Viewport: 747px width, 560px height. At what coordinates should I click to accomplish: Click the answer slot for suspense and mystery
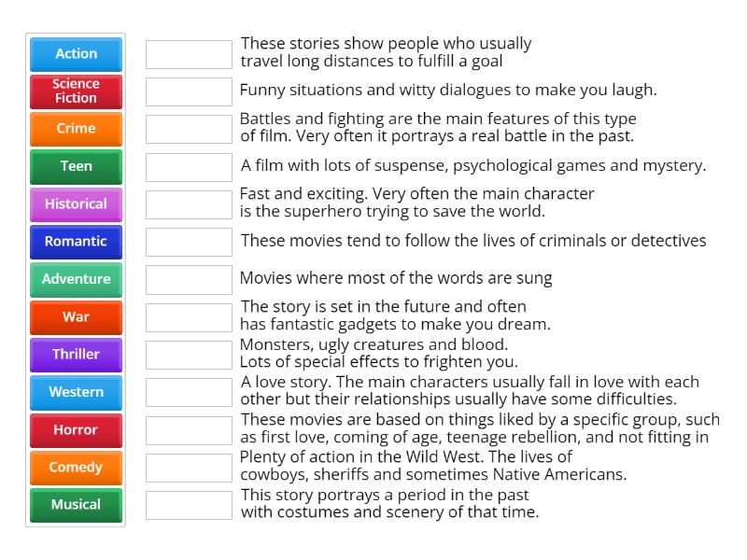point(189,167)
